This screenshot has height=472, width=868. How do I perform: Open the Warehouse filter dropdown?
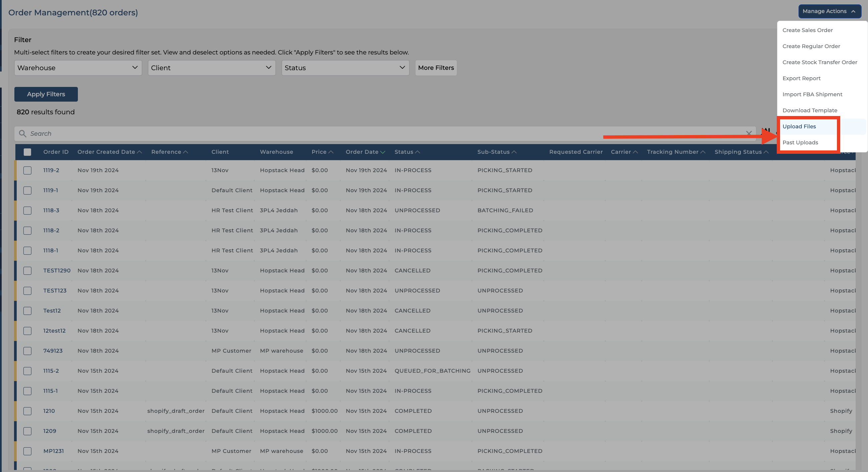(x=78, y=68)
